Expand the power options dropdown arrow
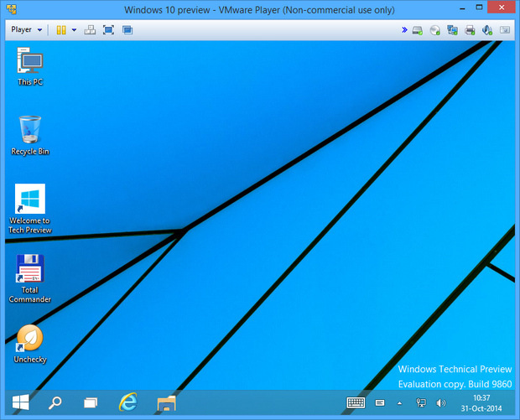This screenshot has height=420, width=520. pyautogui.click(x=75, y=30)
